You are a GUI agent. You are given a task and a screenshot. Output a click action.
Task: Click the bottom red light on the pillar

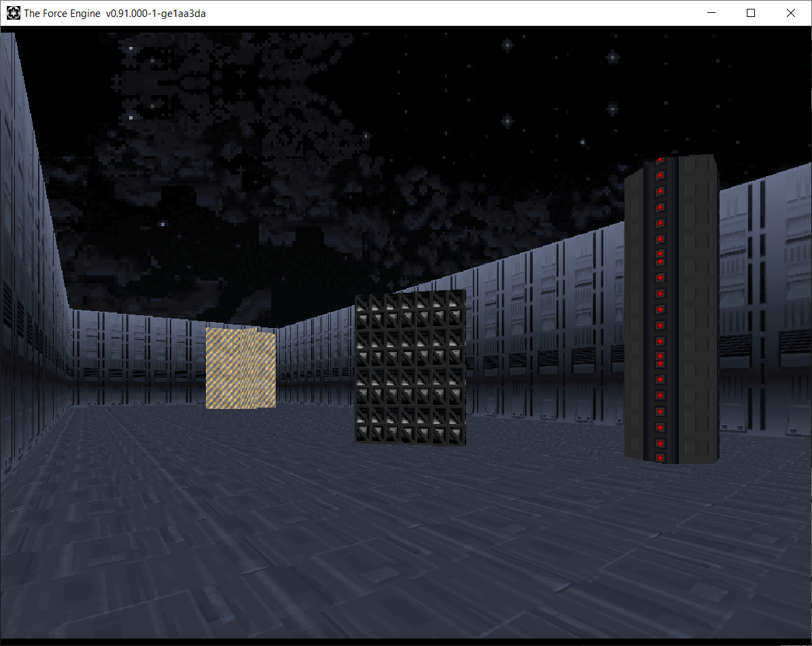click(660, 458)
